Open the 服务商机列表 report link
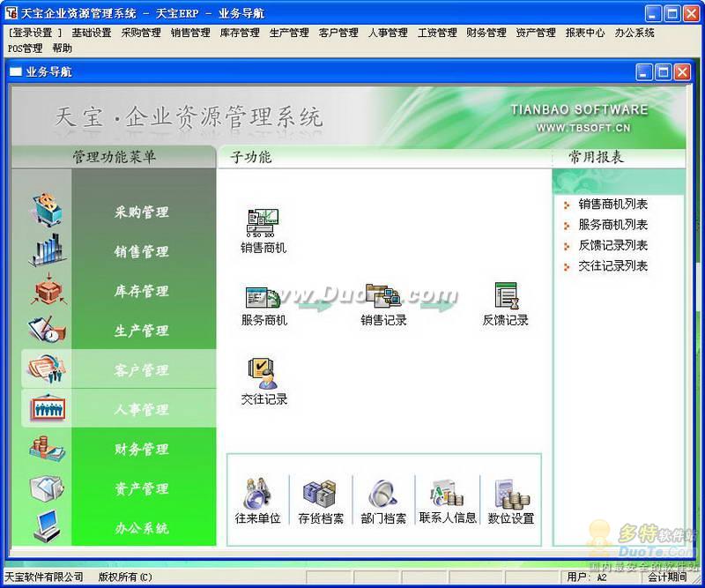 [612, 225]
